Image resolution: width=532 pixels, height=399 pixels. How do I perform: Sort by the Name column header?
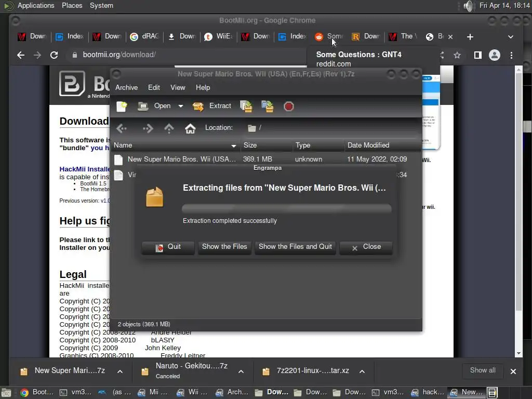[x=176, y=145]
